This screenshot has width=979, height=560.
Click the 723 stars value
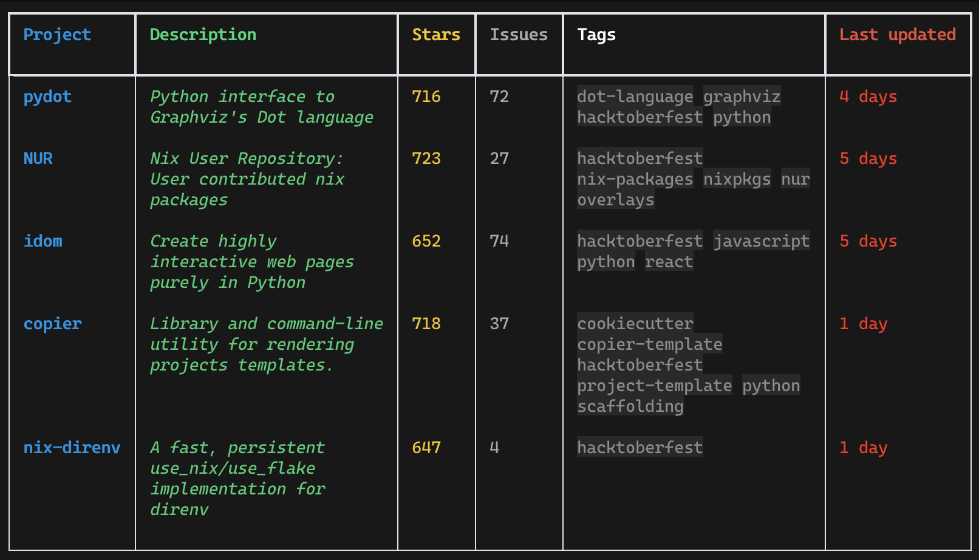426,159
